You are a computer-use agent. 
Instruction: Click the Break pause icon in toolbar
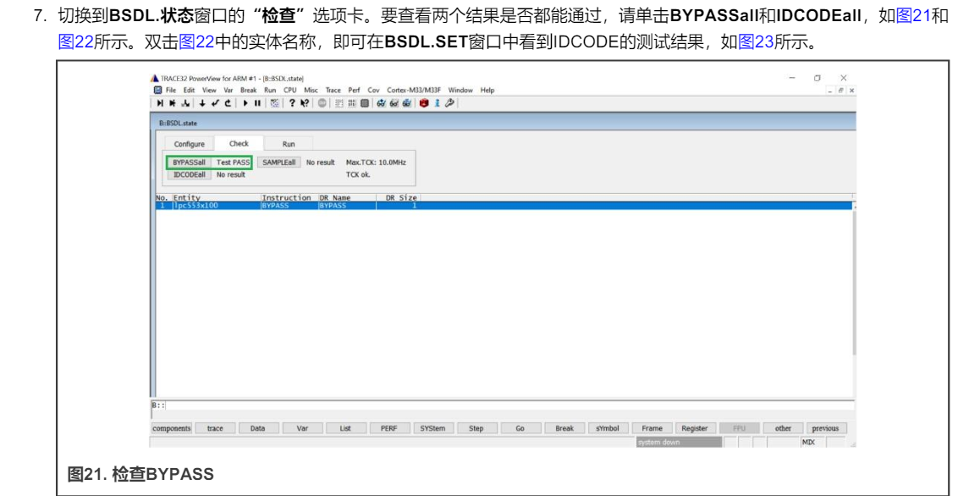[257, 103]
